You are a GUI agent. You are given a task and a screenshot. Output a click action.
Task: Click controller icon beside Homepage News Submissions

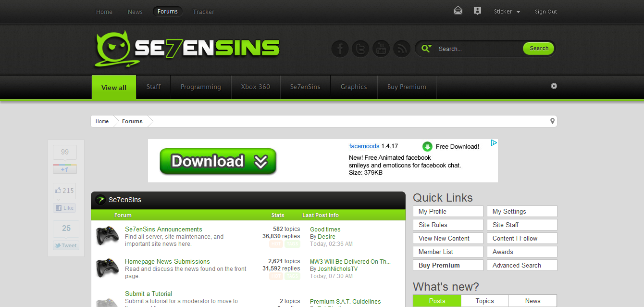(x=108, y=268)
